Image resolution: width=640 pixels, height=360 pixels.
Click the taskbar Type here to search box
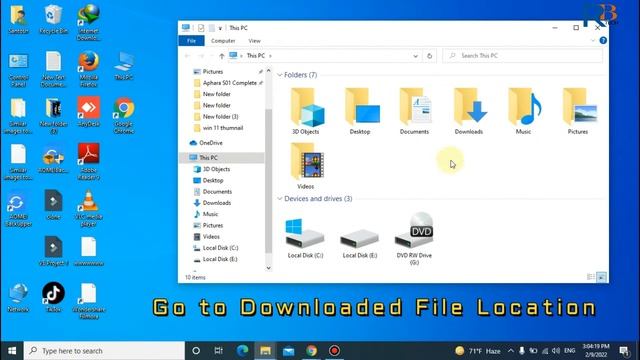pyautogui.click(x=104, y=351)
